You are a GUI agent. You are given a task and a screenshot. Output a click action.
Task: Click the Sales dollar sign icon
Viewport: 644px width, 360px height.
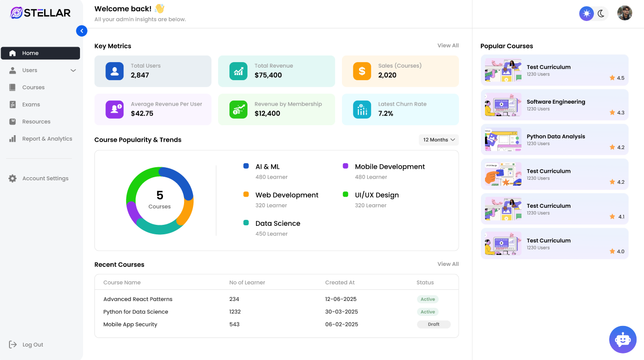point(362,71)
